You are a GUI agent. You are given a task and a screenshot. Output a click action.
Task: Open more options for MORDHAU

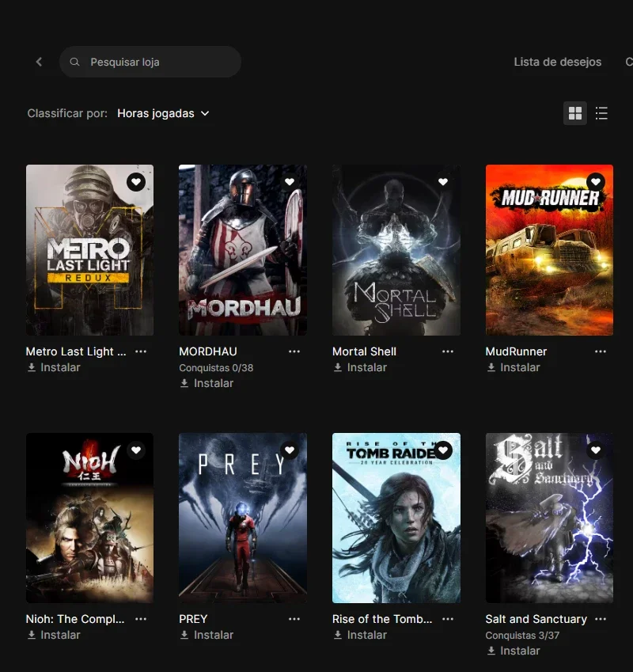[294, 351]
